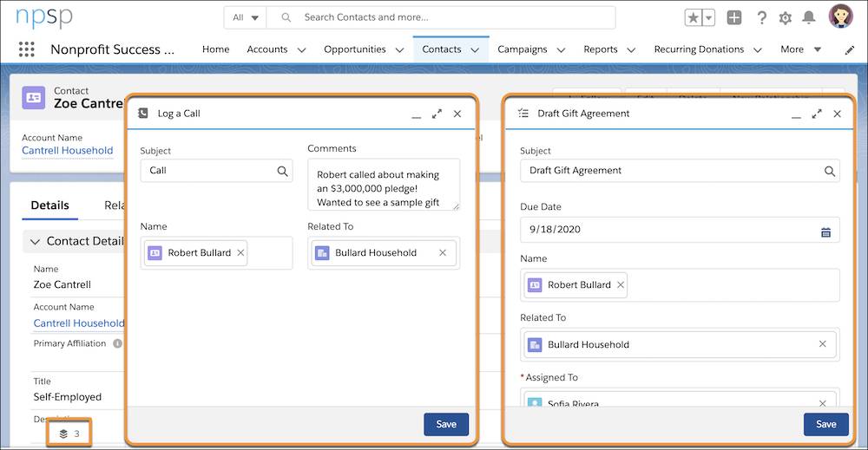Save the Log a Call entry

[446, 424]
